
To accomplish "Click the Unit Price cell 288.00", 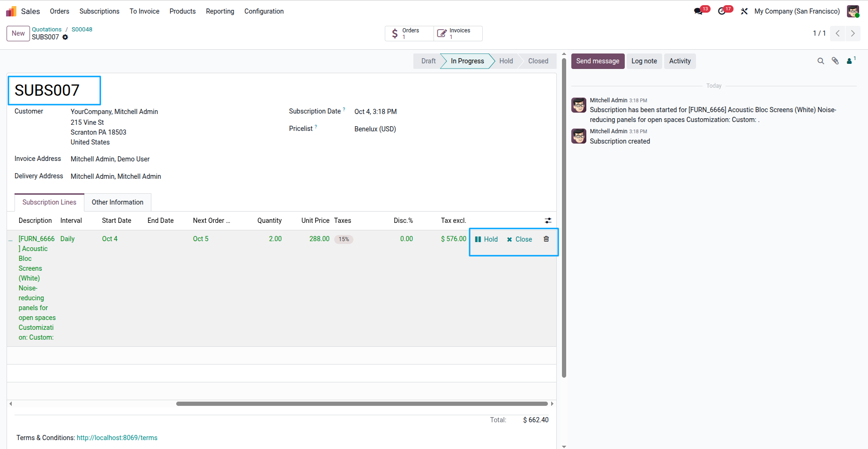I will pos(319,239).
